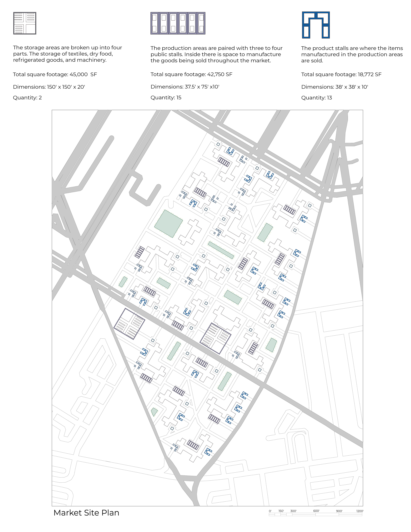
Task: Click "Dimensions: 150' x 150' x 20'" text
Action: 49,87
